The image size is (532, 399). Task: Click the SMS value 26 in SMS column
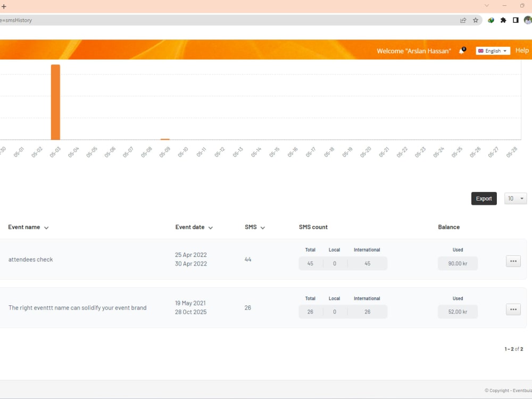(248, 307)
